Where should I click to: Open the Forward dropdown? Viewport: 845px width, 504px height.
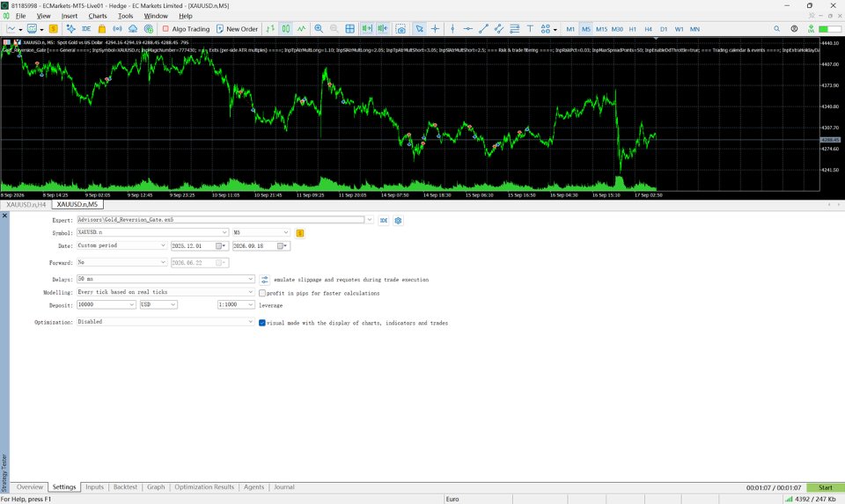pos(163,262)
